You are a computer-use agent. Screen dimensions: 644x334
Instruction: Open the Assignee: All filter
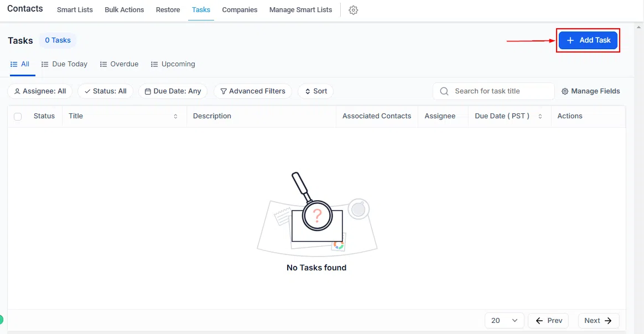point(40,91)
